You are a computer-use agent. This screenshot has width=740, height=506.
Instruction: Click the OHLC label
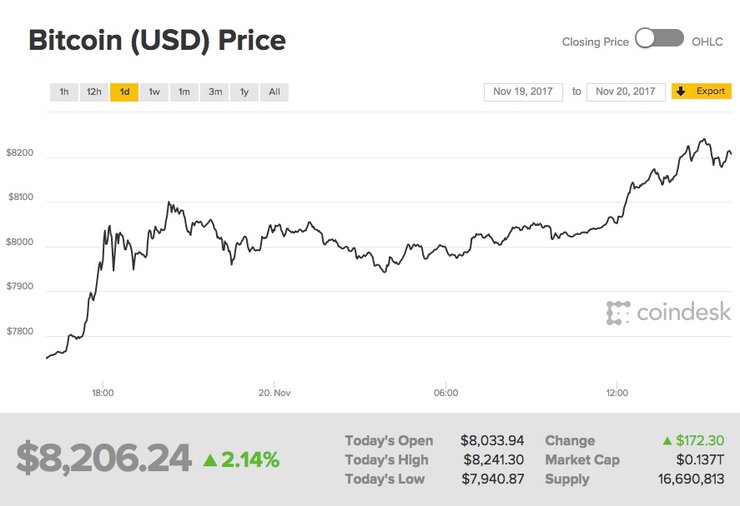tap(706, 41)
